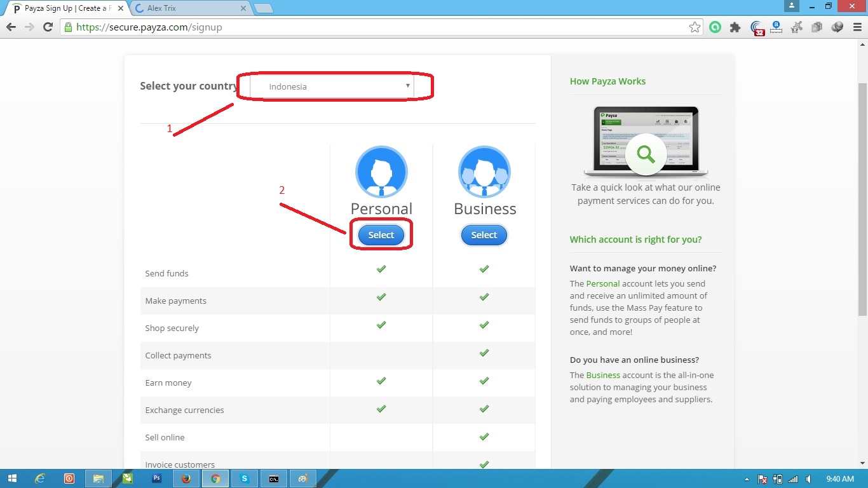Go back with the browser back arrow
Image resolution: width=868 pixels, height=488 pixels.
click(11, 27)
